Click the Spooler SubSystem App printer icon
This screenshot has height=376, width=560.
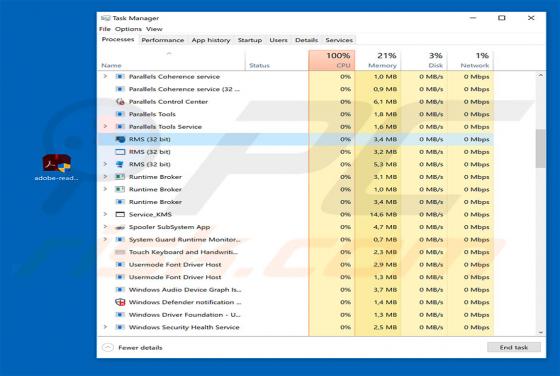click(120, 227)
